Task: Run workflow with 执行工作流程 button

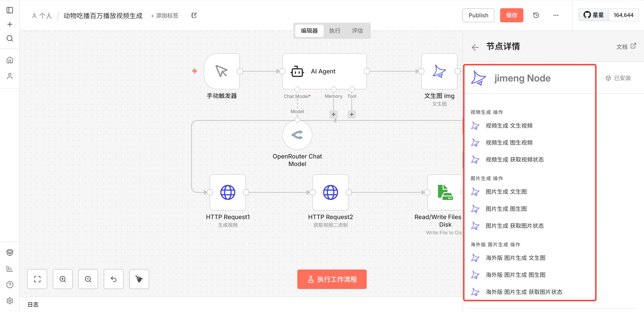Action: (332, 279)
